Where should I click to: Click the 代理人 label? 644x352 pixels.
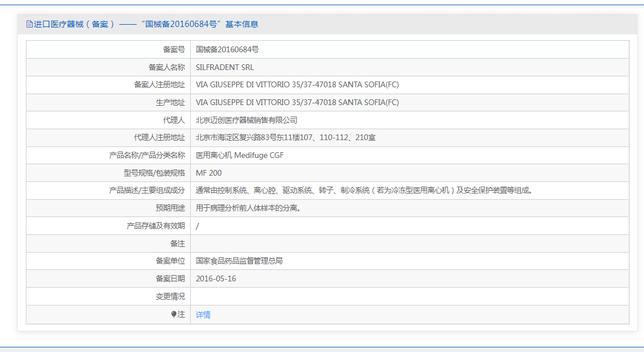pos(174,121)
